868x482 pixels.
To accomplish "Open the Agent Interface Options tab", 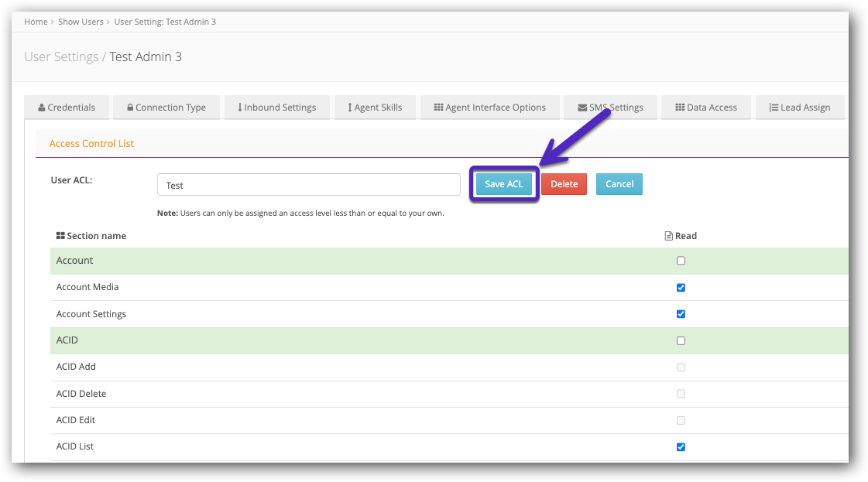I will (x=489, y=107).
